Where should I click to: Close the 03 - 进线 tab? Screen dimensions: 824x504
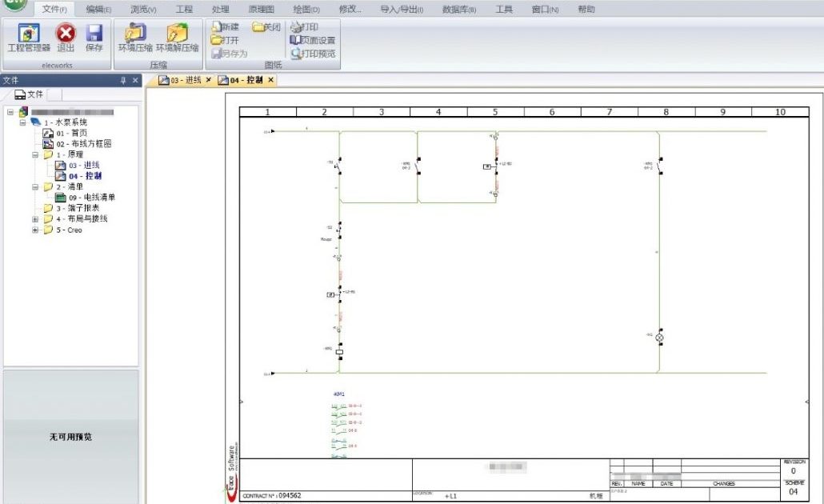coord(209,80)
